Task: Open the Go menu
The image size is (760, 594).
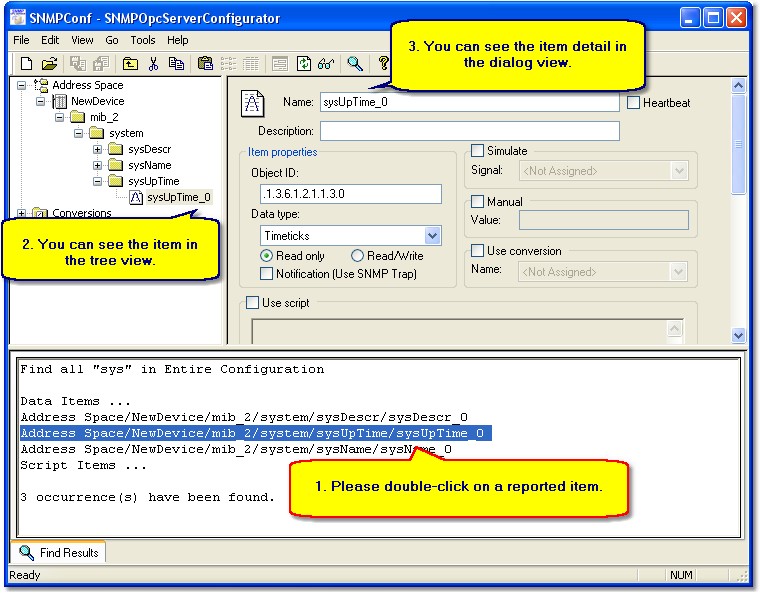Action: [112, 40]
